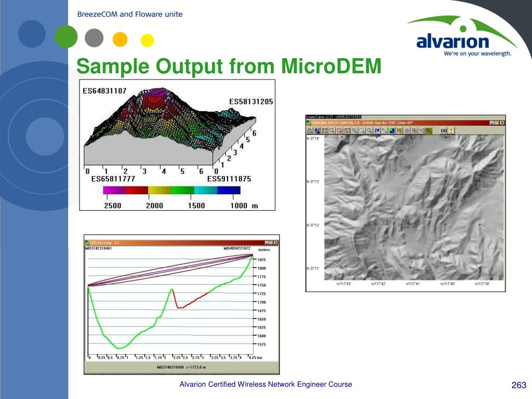Click the dark blue segment of elevation legend
Image resolution: width=532 pixels, height=399 pixels.
(229, 190)
